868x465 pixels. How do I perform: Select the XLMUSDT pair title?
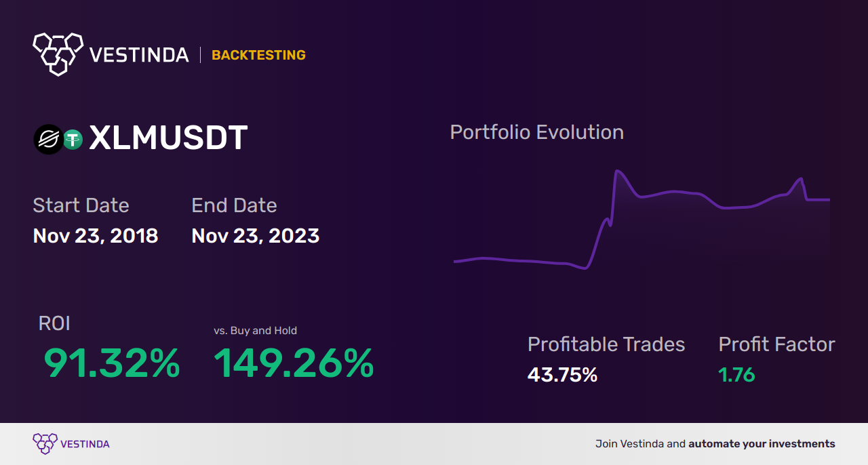pos(168,138)
